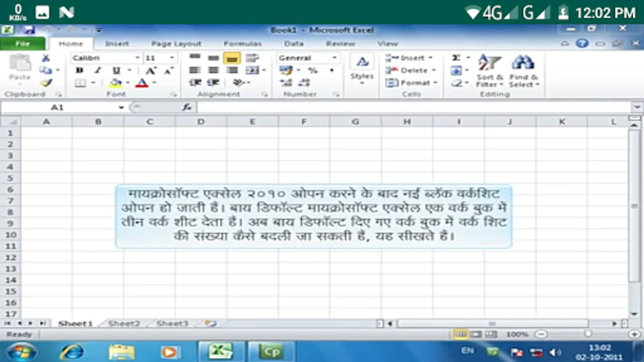This screenshot has width=644, height=362.
Task: Click the Merge & Center icon
Action: 252,70
